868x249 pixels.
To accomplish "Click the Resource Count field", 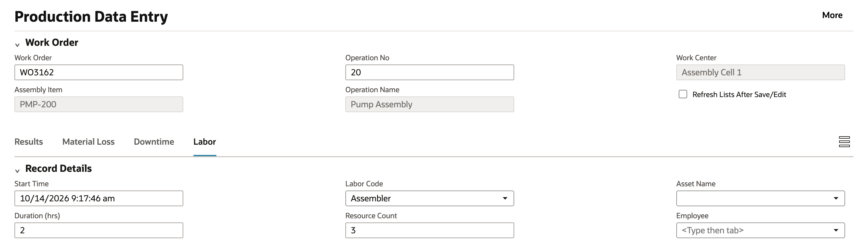I will (429, 231).
